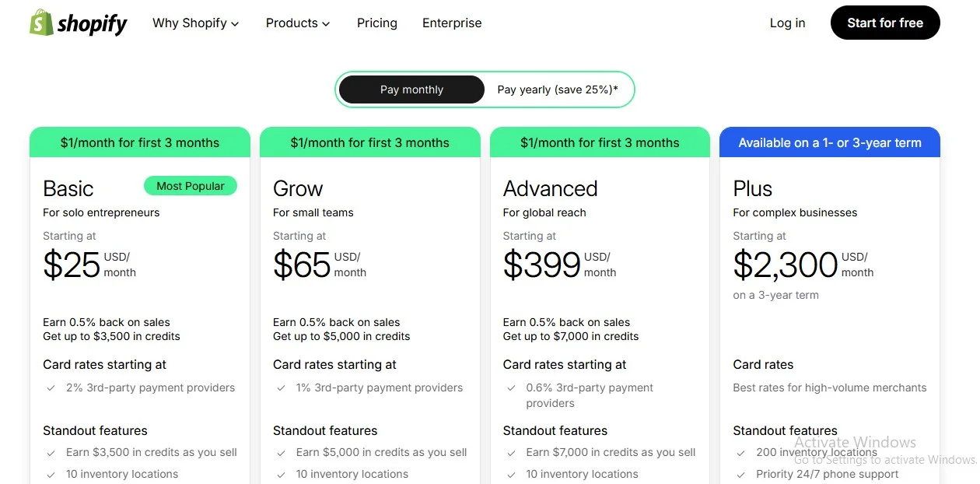The width and height of the screenshot is (980, 484).
Task: Click the blue Available on 1- or 3-year term banner
Action: coord(829,143)
